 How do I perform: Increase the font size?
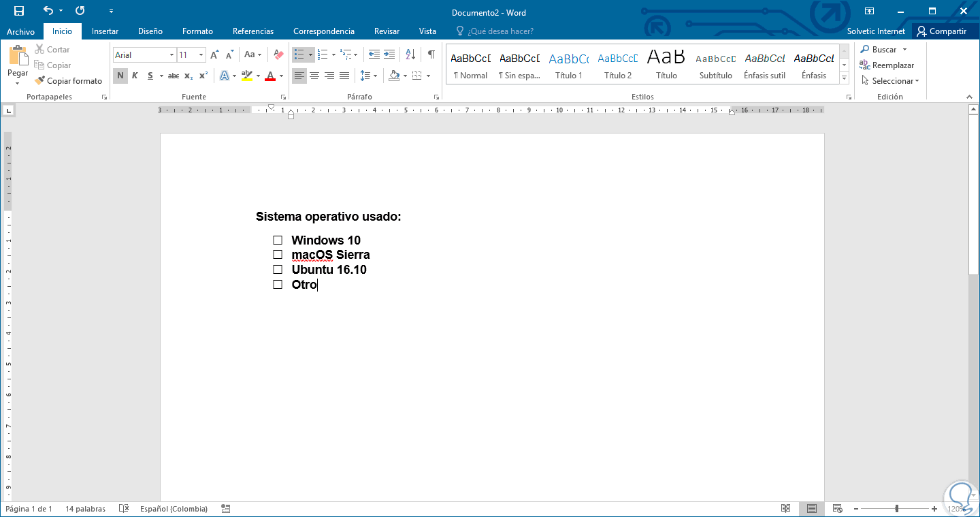[x=214, y=54]
